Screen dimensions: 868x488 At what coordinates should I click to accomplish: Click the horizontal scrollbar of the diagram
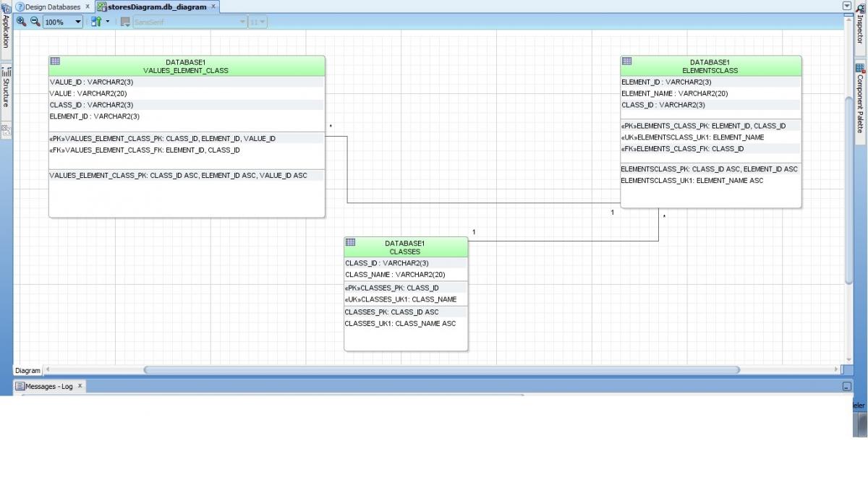pos(441,369)
